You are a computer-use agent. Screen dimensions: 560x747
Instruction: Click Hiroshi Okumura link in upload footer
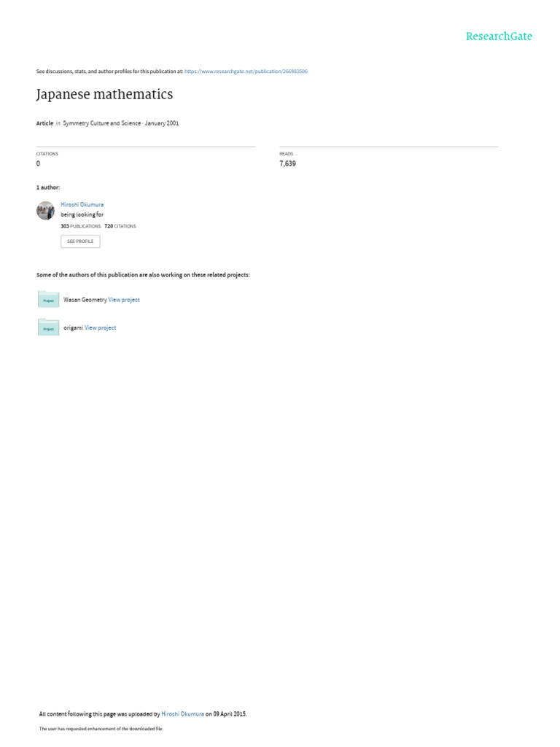[x=182, y=714]
